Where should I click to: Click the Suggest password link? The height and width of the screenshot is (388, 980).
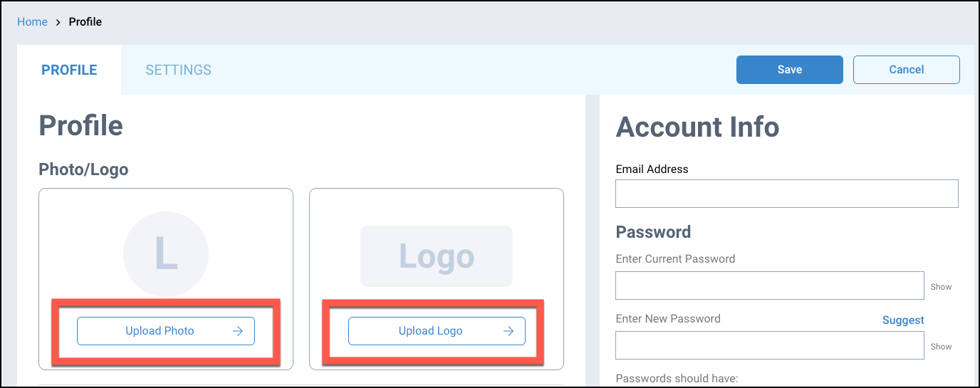point(903,320)
